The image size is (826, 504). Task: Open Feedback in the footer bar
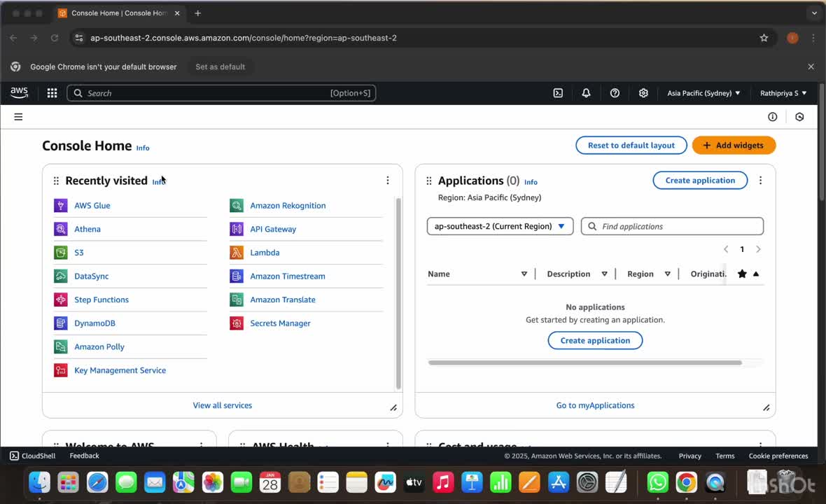pyautogui.click(x=84, y=456)
